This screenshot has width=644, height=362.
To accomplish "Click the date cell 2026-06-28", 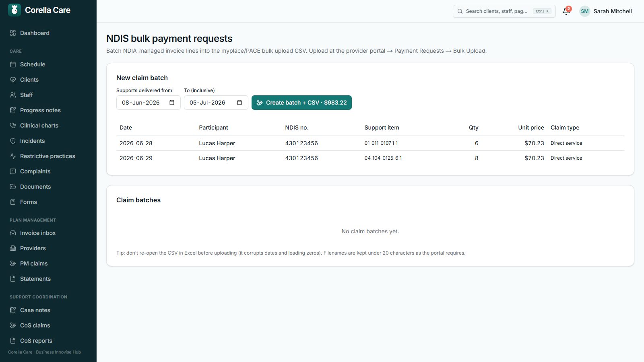I will (x=136, y=143).
